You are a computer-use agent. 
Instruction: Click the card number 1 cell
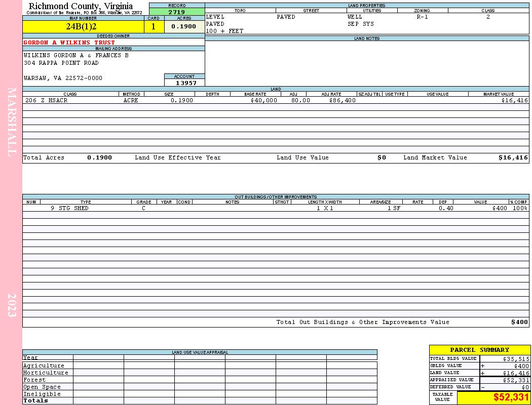[x=154, y=26]
